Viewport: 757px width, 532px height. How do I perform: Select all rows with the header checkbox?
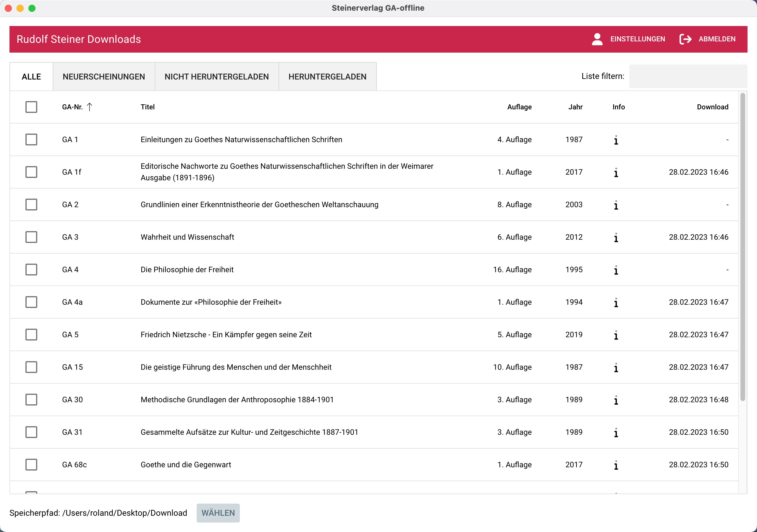(x=31, y=106)
